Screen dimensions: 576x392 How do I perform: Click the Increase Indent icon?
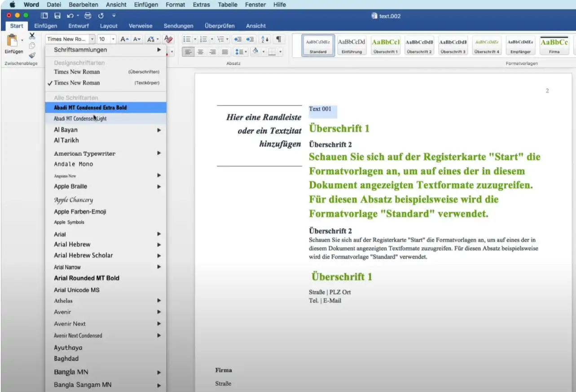pyautogui.click(x=250, y=39)
